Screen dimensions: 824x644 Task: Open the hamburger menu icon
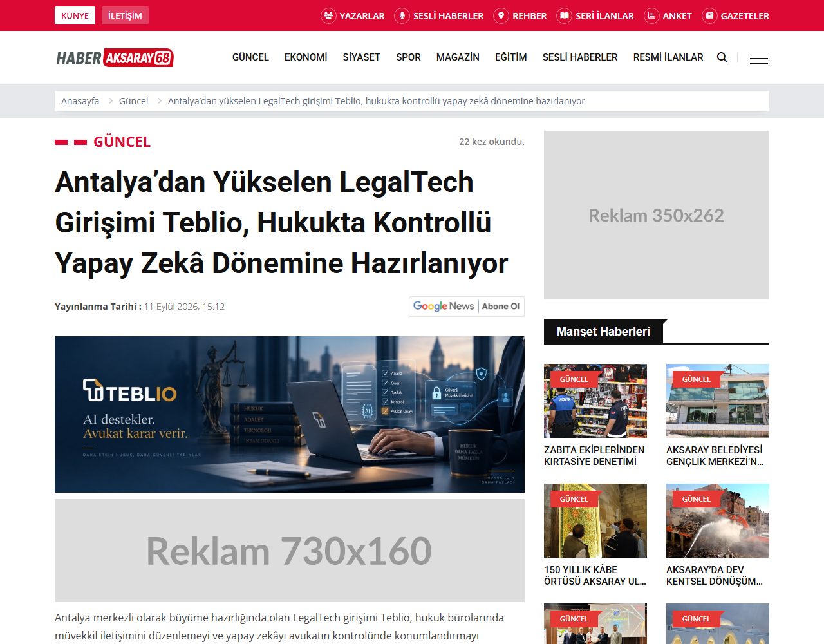point(759,58)
